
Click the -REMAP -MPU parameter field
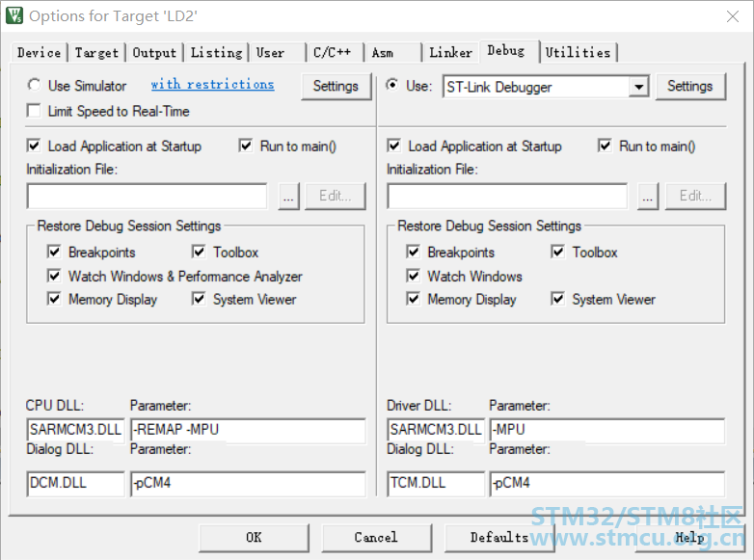248,429
